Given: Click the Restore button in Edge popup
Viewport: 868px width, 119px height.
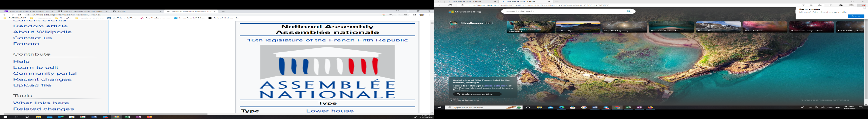Looking at the screenshot, I should [856, 16].
